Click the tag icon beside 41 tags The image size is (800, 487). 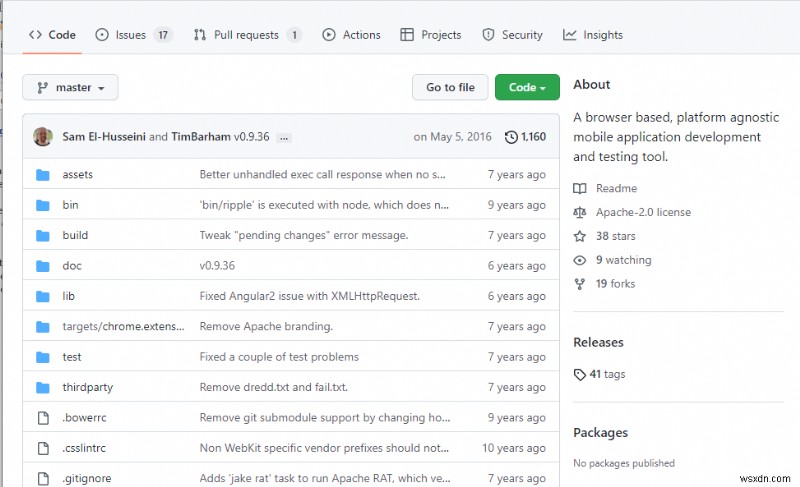click(x=580, y=374)
